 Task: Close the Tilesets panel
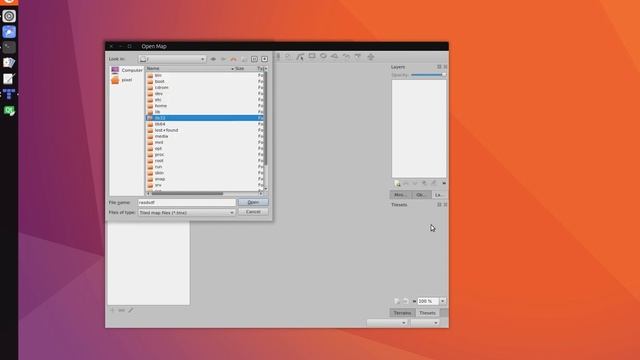coord(445,204)
